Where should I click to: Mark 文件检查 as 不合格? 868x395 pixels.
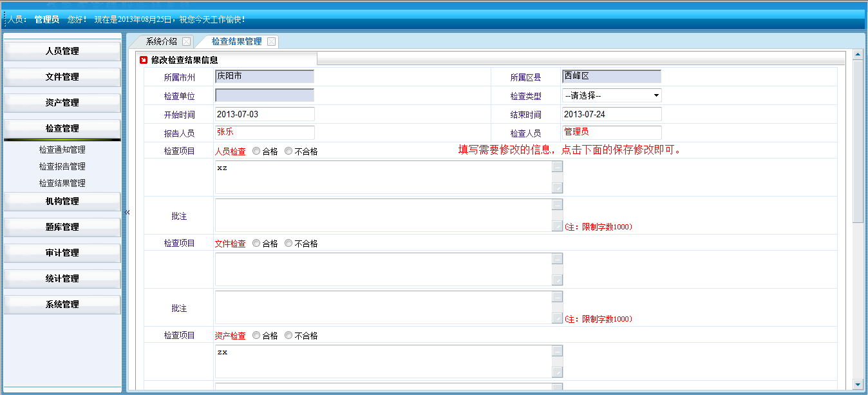pos(288,244)
